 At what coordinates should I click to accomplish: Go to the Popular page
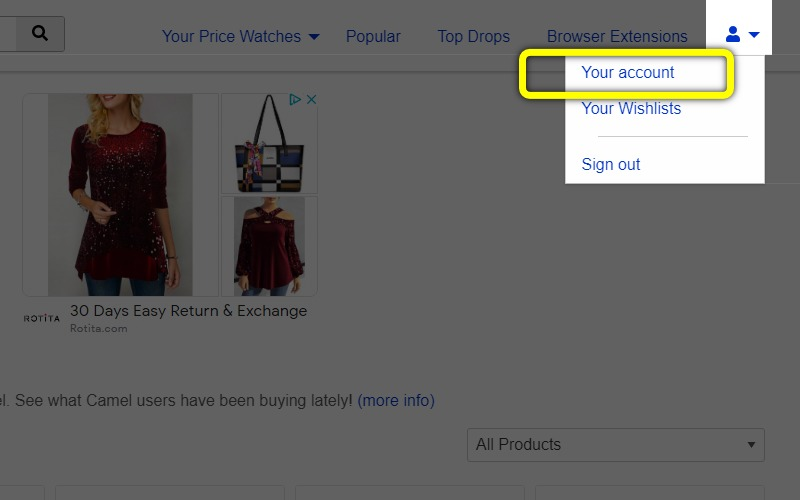point(373,36)
